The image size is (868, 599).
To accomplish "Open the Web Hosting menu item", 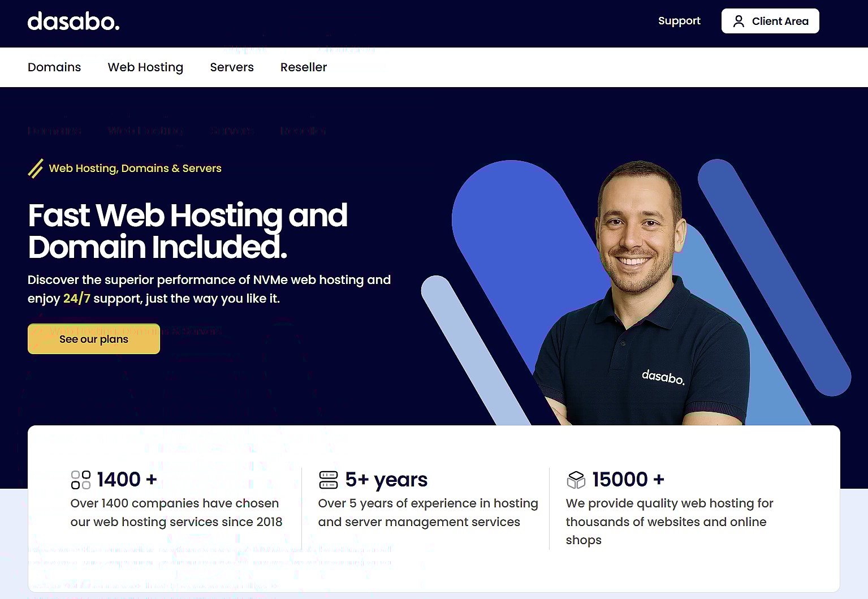I will [145, 67].
